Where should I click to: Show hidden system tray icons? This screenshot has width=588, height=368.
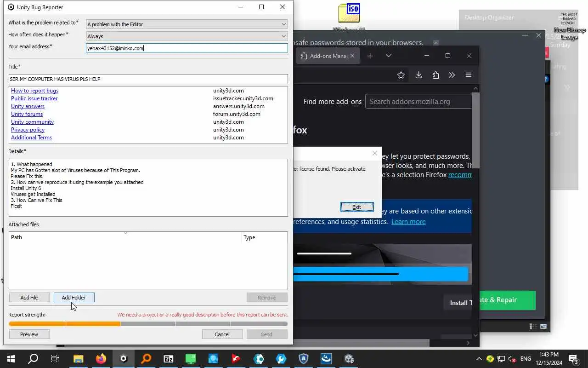pyautogui.click(x=479, y=359)
